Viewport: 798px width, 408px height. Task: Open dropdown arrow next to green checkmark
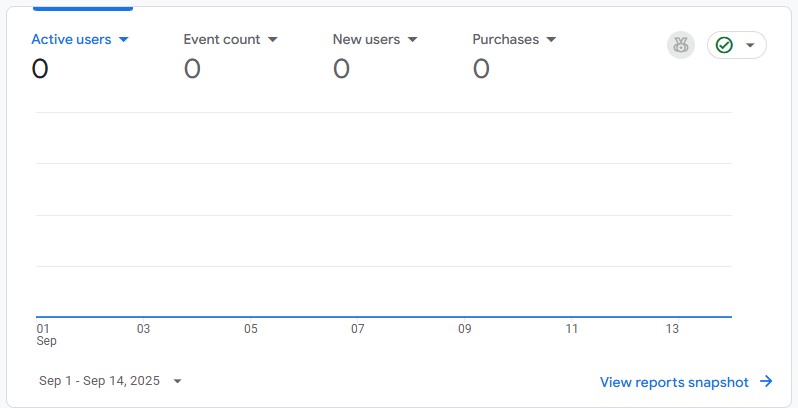coord(750,45)
